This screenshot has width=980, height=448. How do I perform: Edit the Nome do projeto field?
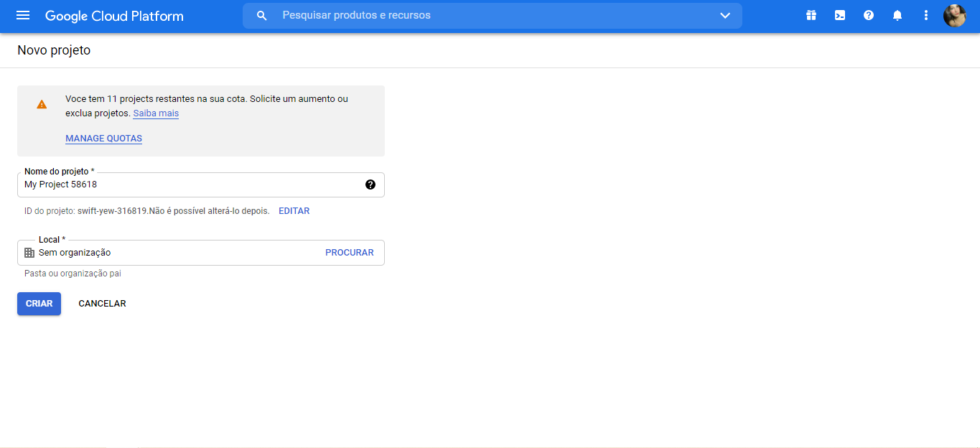[x=201, y=185]
